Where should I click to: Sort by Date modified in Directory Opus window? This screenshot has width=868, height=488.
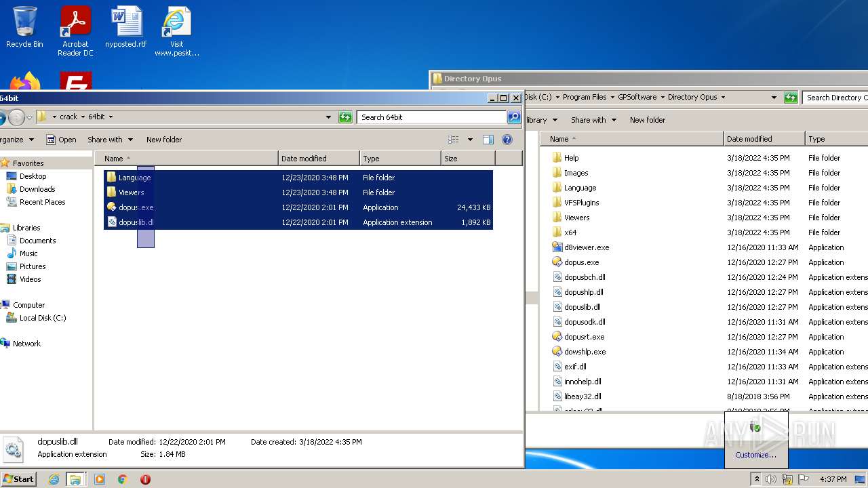point(764,139)
